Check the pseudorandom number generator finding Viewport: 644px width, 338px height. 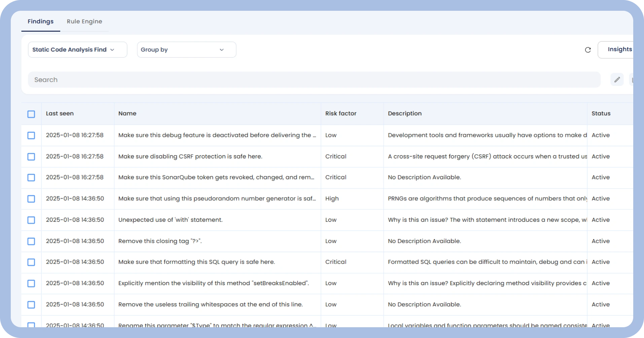tap(31, 199)
